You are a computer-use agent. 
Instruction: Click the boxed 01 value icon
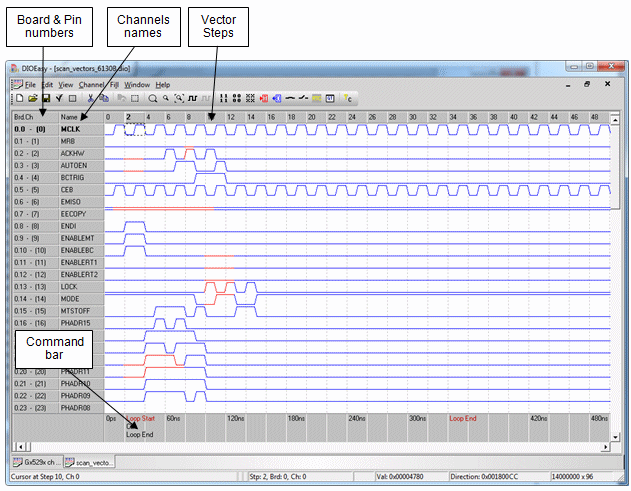[x=330, y=98]
